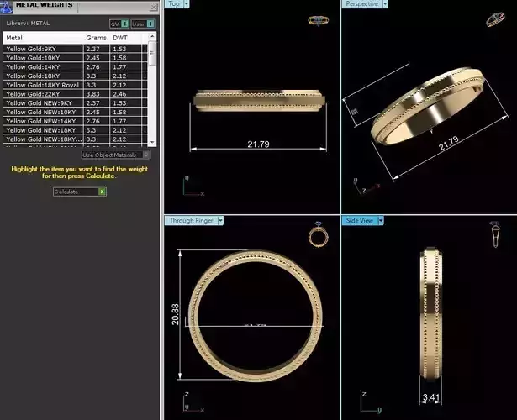This screenshot has height=420, width=517.
Task: Select the Yellow Gold:10KY row
Action: pyautogui.click(x=75, y=58)
